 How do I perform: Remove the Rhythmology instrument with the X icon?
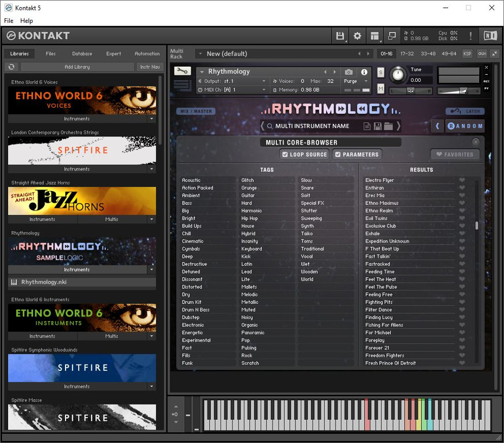[x=486, y=68]
